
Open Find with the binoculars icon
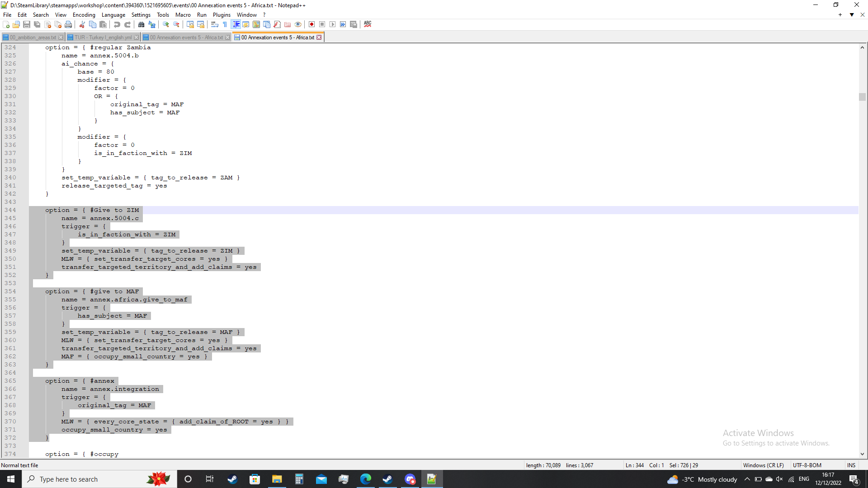tap(142, 24)
